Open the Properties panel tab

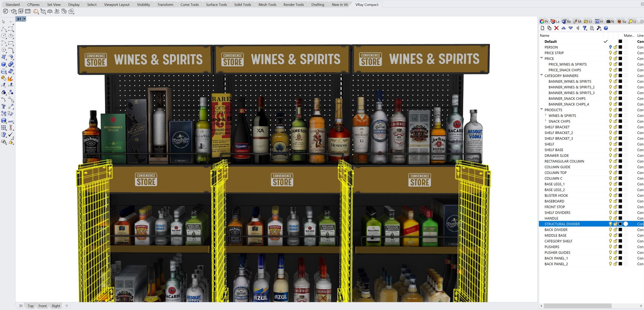click(544, 21)
